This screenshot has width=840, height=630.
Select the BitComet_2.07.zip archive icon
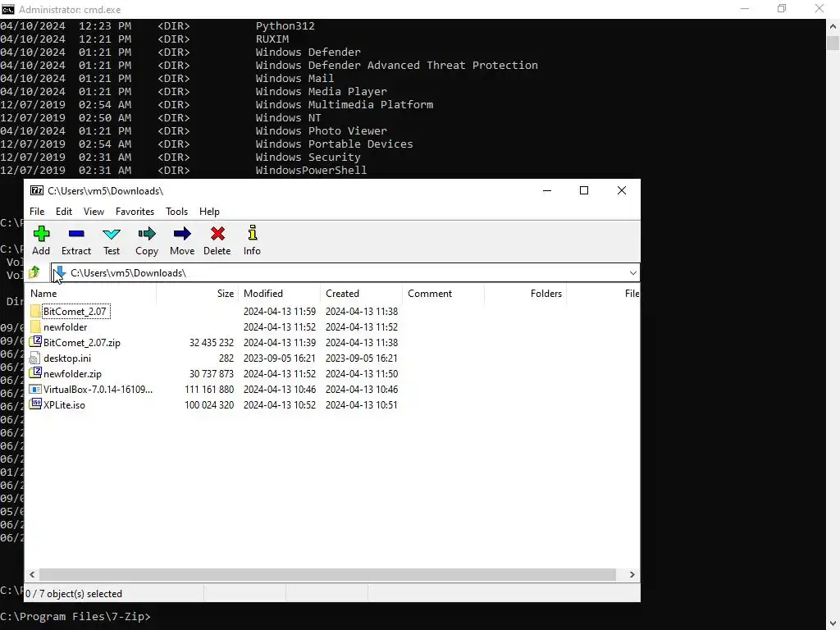pyautogui.click(x=35, y=342)
